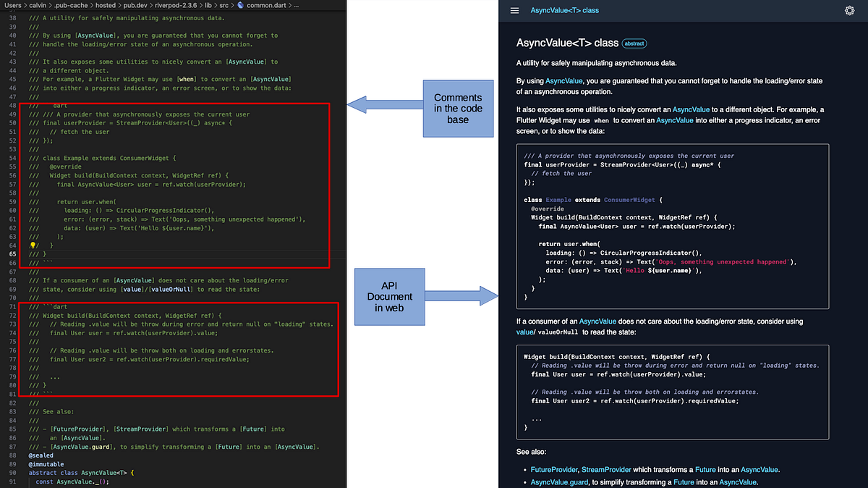868x488 pixels.
Task: Click the Future link in the See also section
Action: click(x=705, y=469)
